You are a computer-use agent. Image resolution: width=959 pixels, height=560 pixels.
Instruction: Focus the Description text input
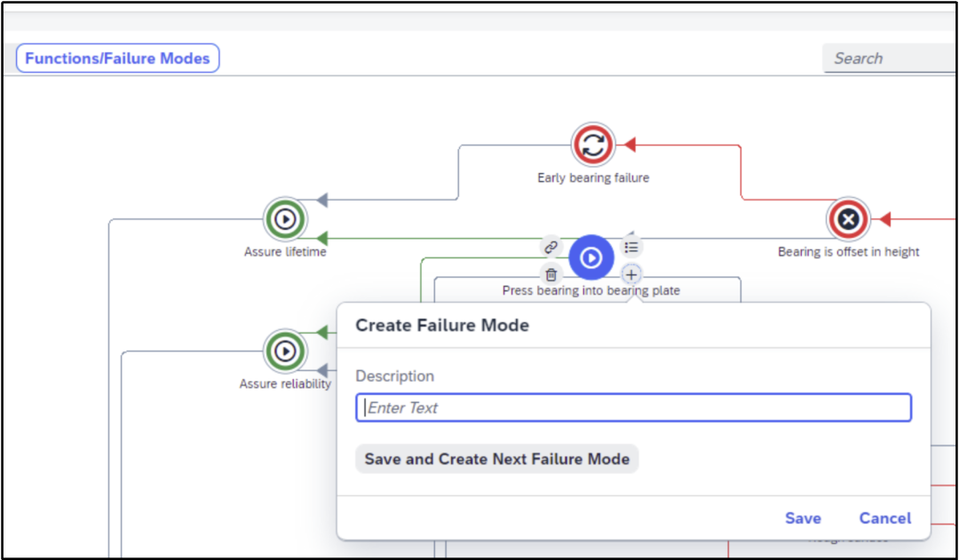click(633, 408)
